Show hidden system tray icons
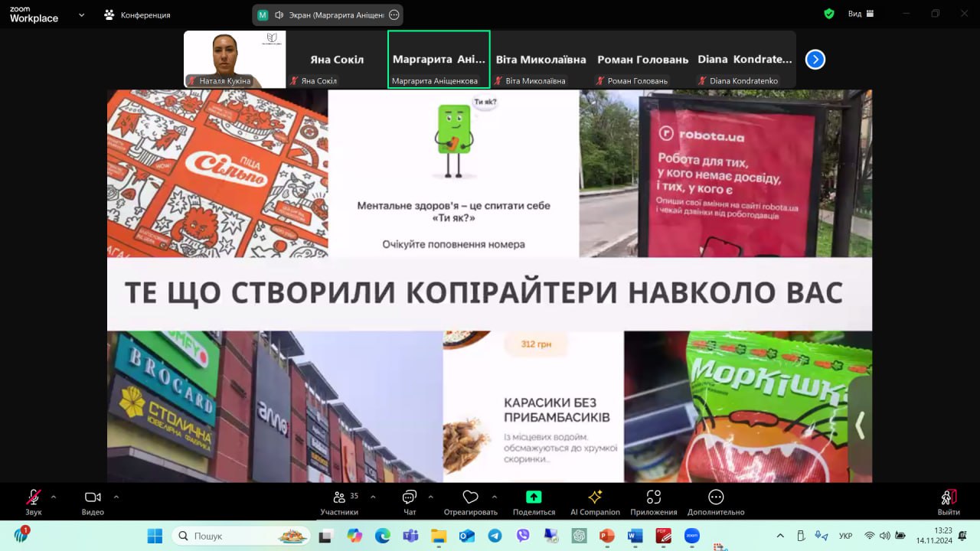Screen dimensions: 980x551 780,536
